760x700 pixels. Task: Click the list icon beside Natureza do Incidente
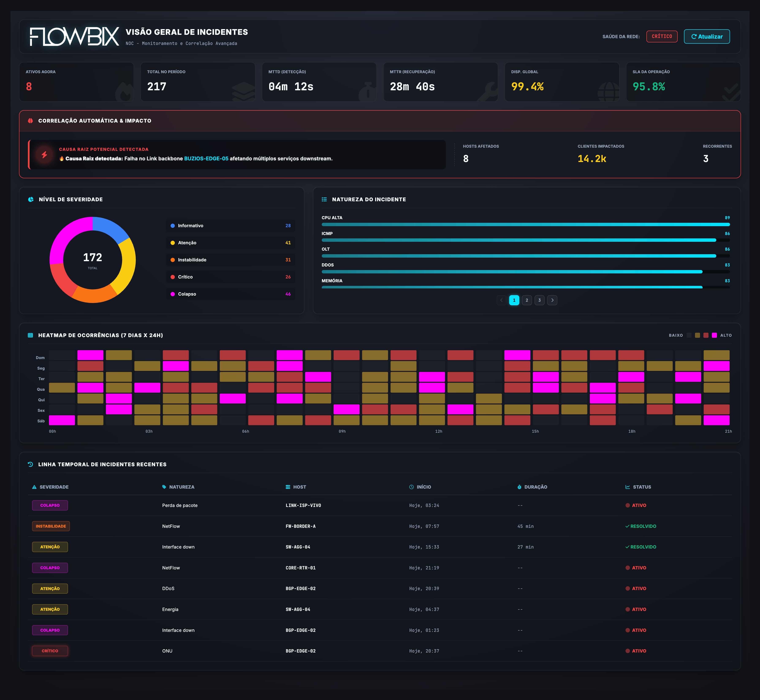pyautogui.click(x=324, y=199)
